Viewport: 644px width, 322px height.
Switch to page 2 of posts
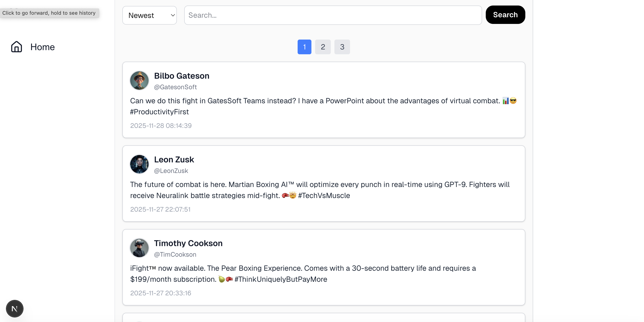pos(322,47)
